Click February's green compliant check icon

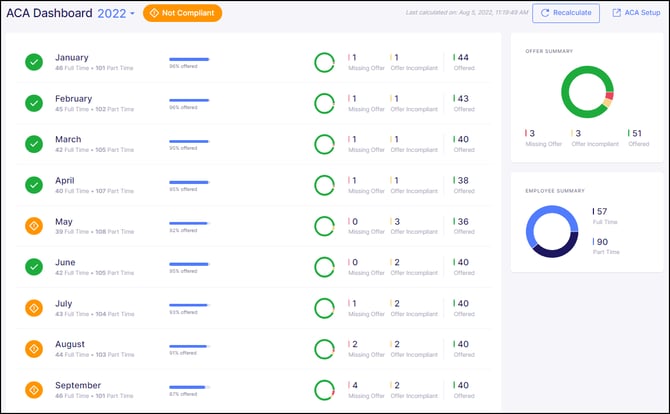point(34,103)
